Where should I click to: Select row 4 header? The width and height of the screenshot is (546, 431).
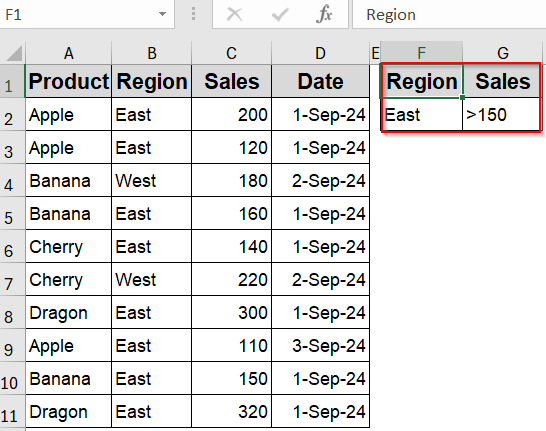click(13, 180)
